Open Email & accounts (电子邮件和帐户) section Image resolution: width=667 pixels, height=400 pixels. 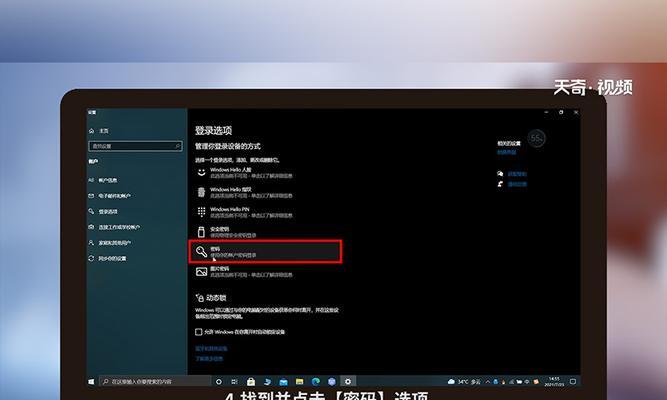109,196
